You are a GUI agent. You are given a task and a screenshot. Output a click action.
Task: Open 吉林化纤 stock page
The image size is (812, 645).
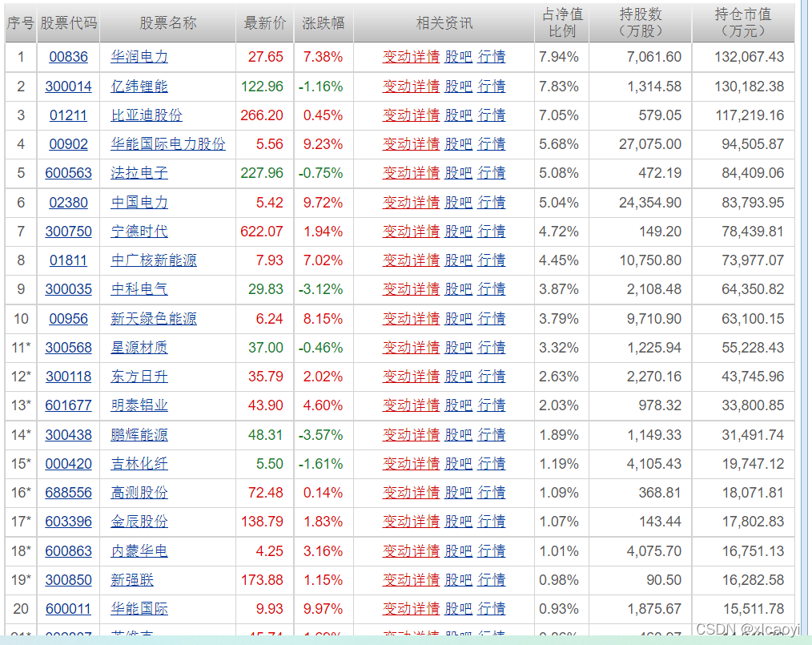coord(139,464)
